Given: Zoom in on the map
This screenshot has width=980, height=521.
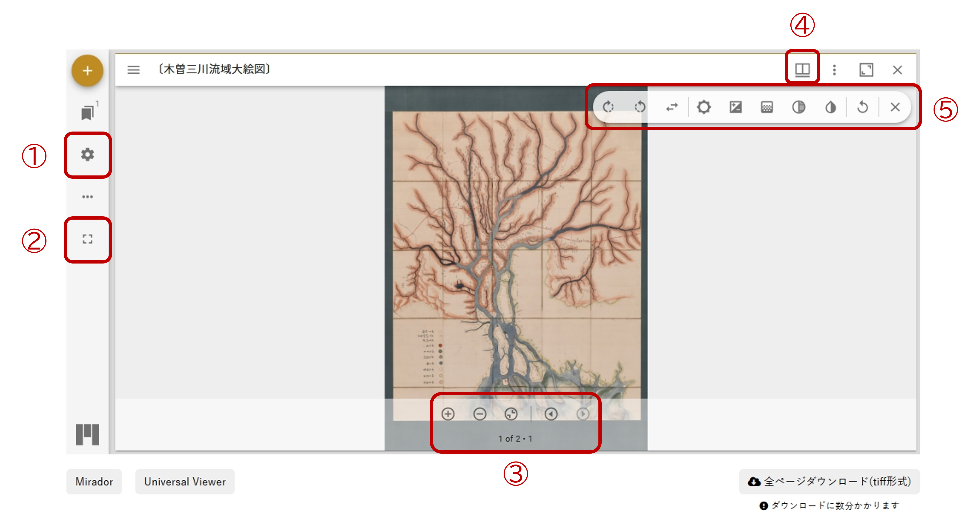Looking at the screenshot, I should pos(448,414).
